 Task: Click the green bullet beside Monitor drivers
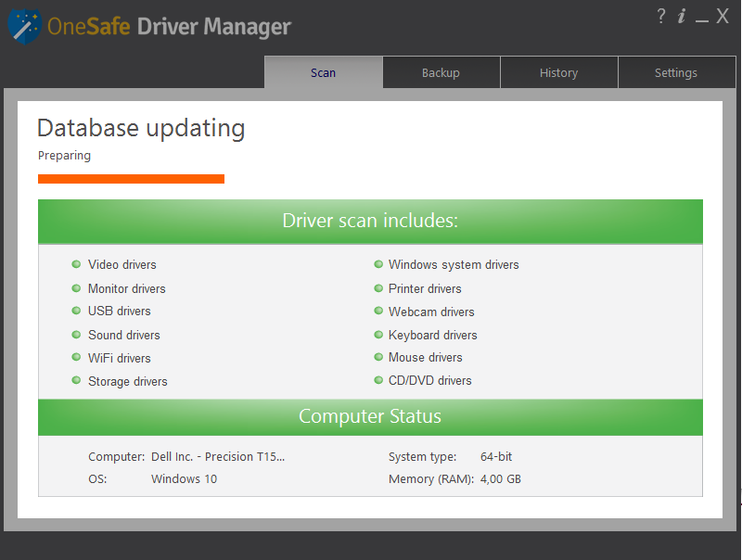(76, 287)
